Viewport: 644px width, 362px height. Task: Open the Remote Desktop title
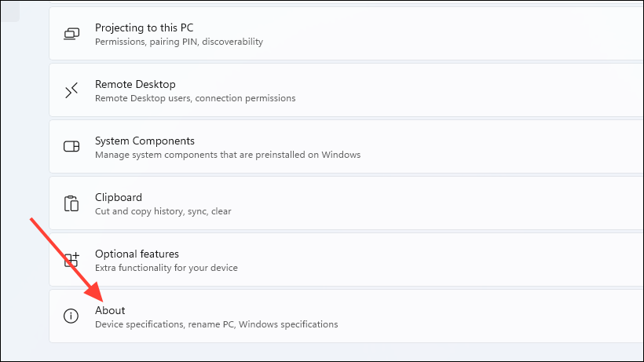[135, 84]
